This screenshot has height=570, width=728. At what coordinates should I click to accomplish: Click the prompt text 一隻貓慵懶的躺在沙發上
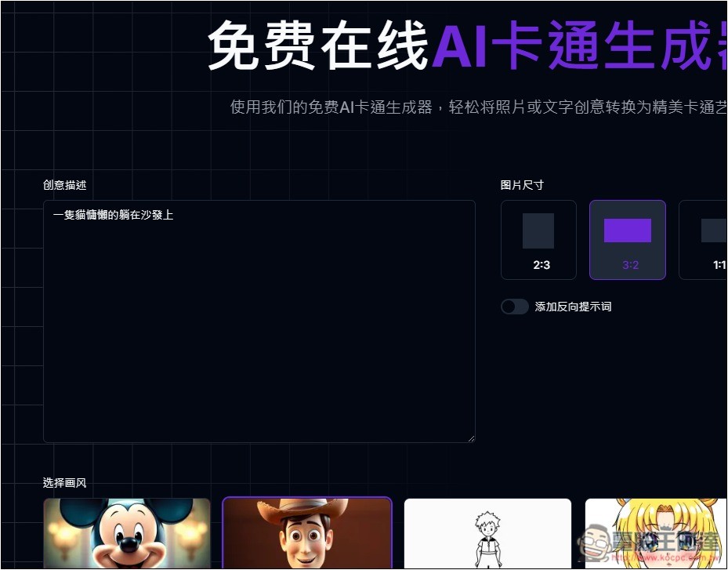pyautogui.click(x=113, y=214)
